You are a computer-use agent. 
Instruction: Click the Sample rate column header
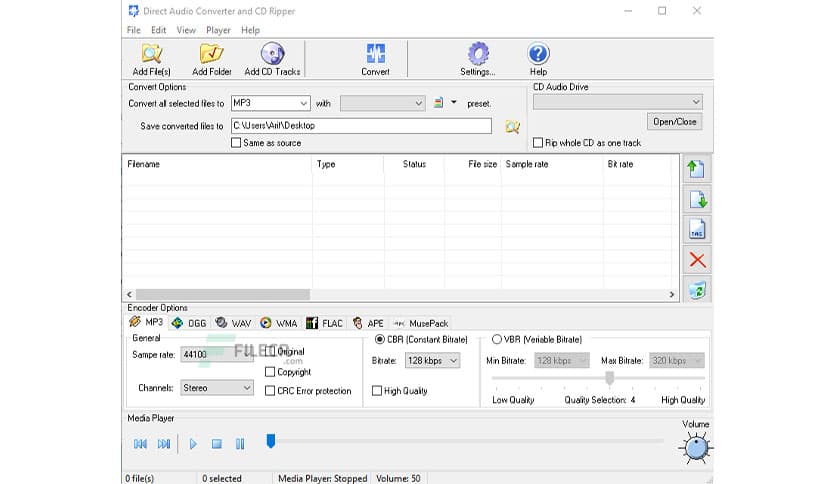(x=552, y=164)
